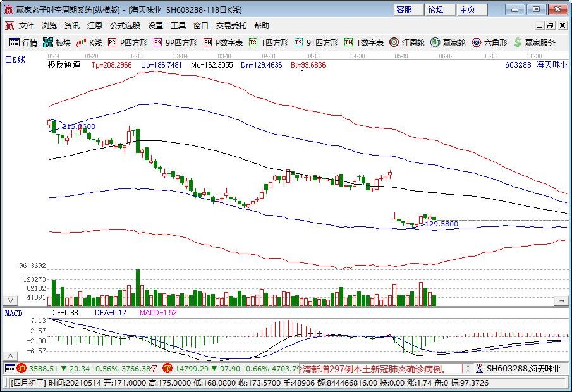Expand MACD panel with up triangle
Screen dimensions: 572x392
point(11,356)
